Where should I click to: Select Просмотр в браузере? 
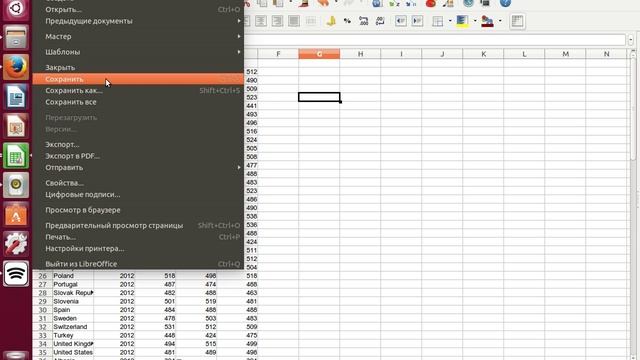(x=138, y=210)
